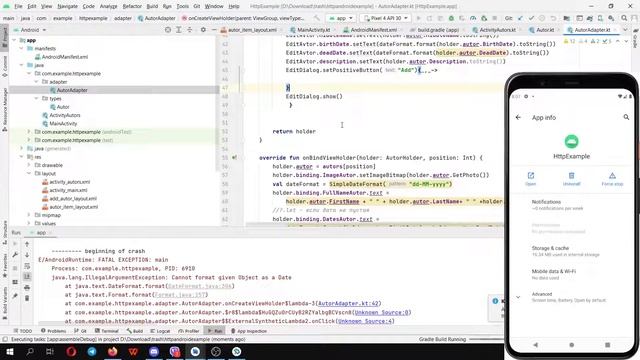This screenshot has width=640, height=360.
Task: Show hidden editor tabs dropdown arrow
Action: click(x=625, y=30)
